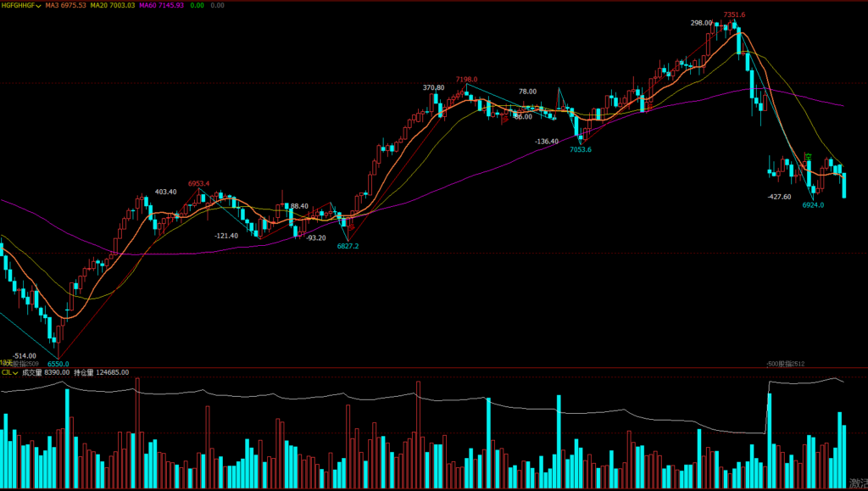Select the 6550.0 low price marker
Image resolution: width=868 pixels, height=491 pixels.
[58, 364]
